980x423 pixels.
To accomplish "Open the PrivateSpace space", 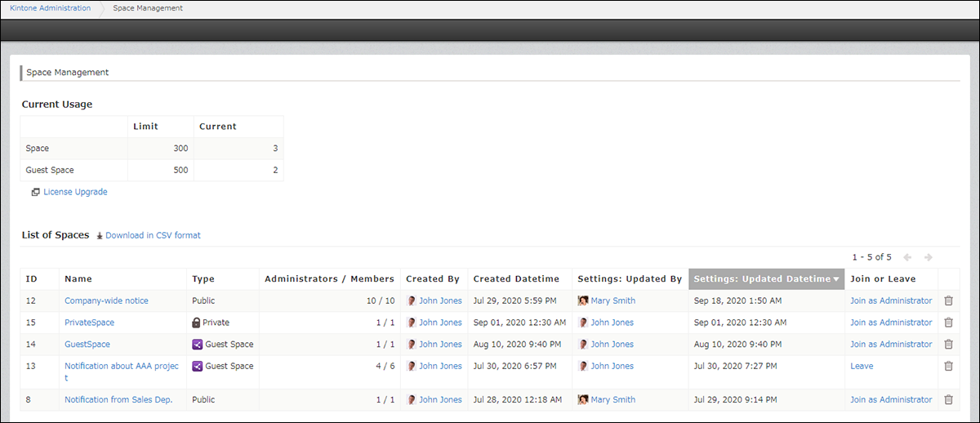I will pos(89,323).
